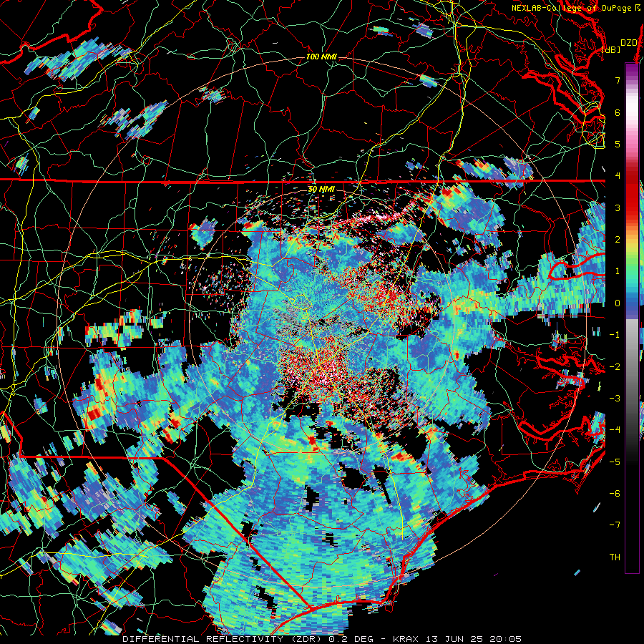
Task: Click the ZDR color scale bar
Action: pyautogui.click(x=632, y=318)
